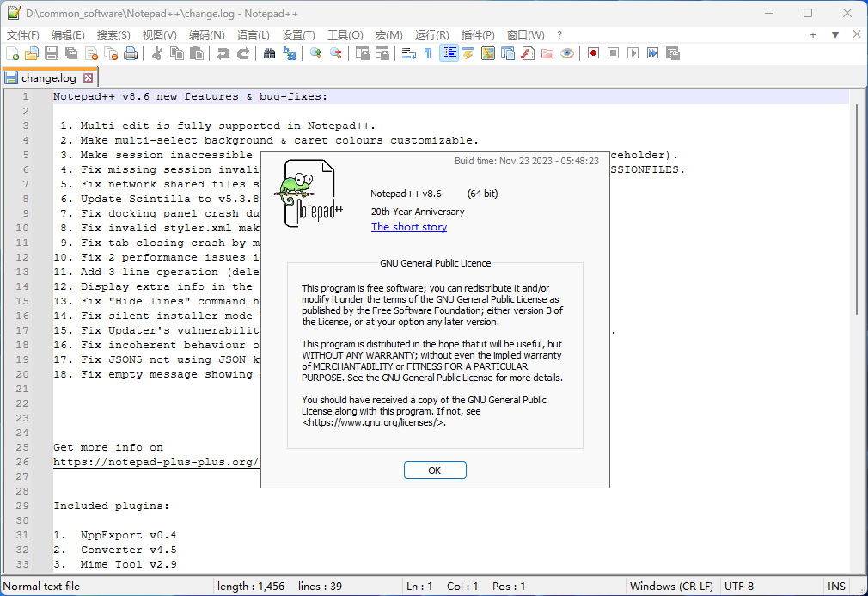Click the Playback macro icon
Image resolution: width=868 pixels, height=596 pixels.
point(633,53)
